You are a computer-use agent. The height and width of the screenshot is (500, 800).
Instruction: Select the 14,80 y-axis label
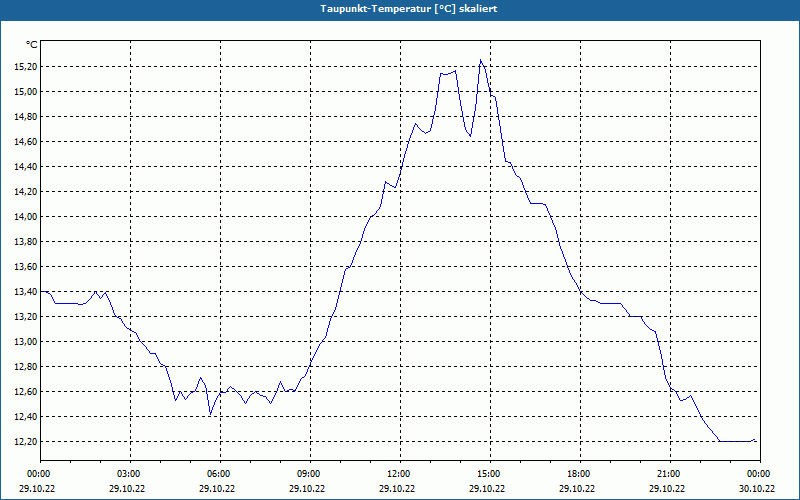[x=26, y=117]
